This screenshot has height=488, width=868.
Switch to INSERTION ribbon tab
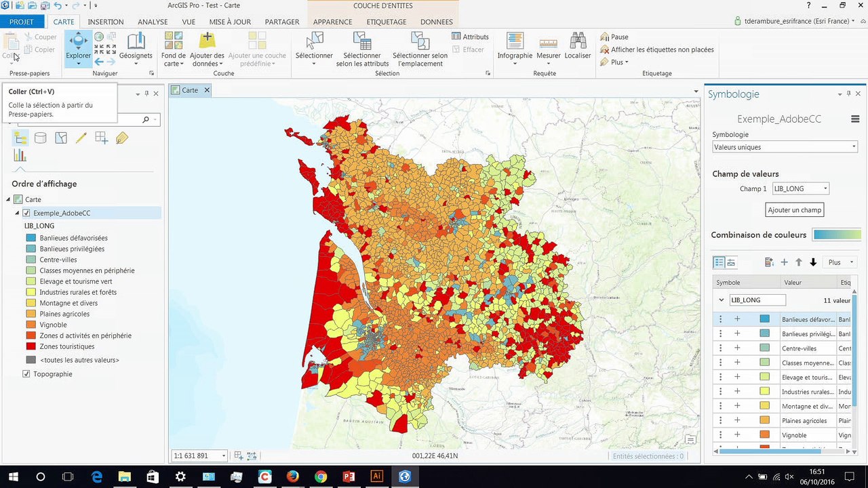click(106, 22)
